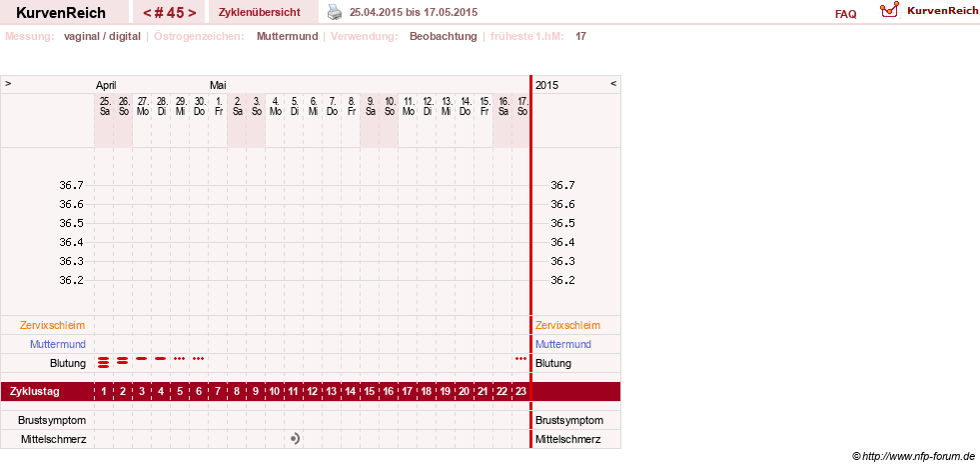Image resolution: width=980 pixels, height=468 pixels.
Task: Select the spotting dots on cycle day 6
Action: coord(198,359)
